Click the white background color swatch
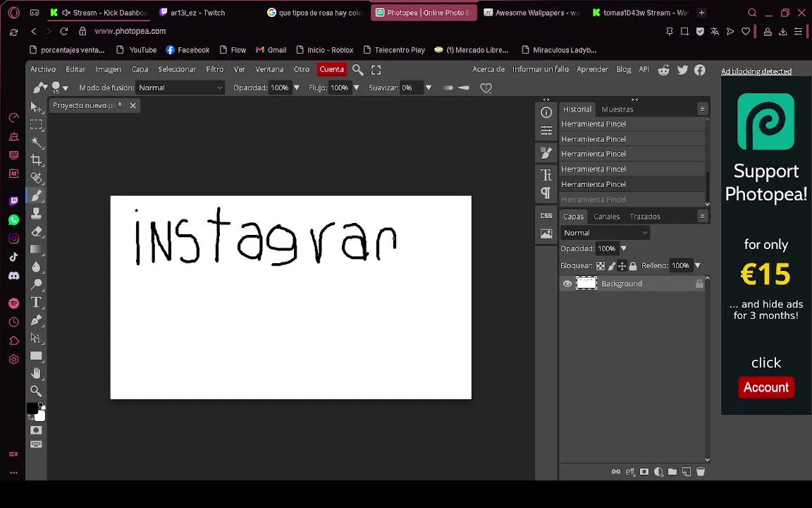Screen dimensions: 812x508 tap(41, 416)
